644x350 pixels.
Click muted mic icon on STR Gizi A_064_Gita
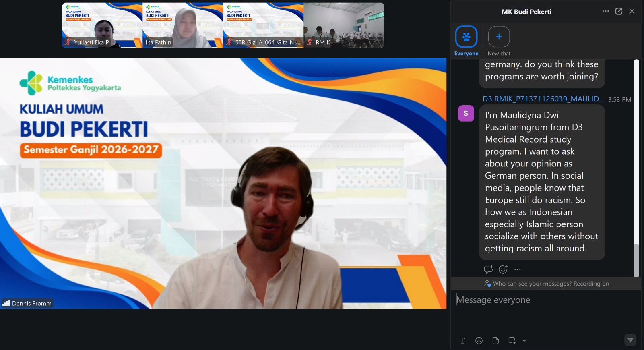point(229,42)
